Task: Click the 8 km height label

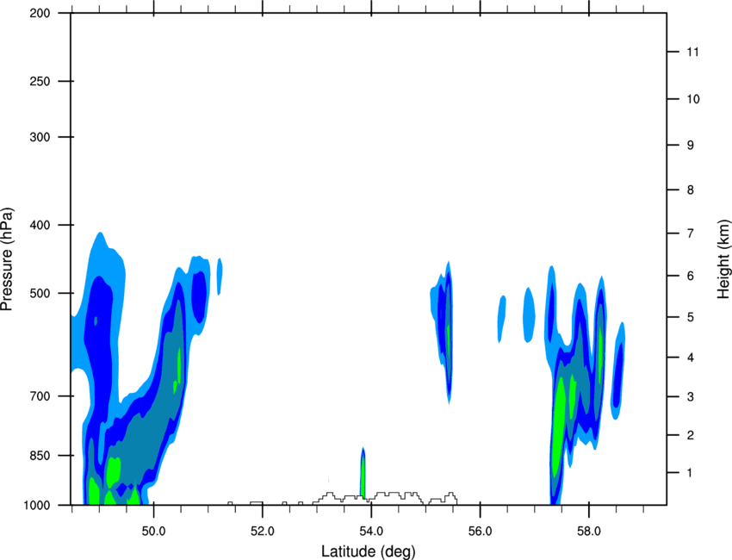Action: tap(691, 190)
